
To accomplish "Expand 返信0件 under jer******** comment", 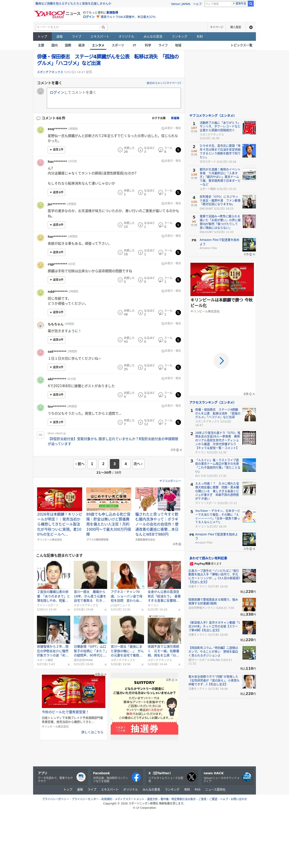I will tap(56, 225).
